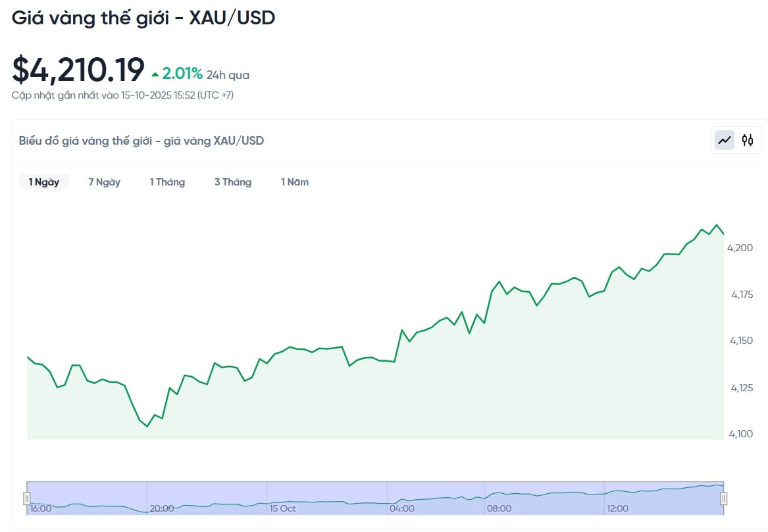768x532 pixels.
Task: Select the 7 Ngày time range
Action: 105,182
